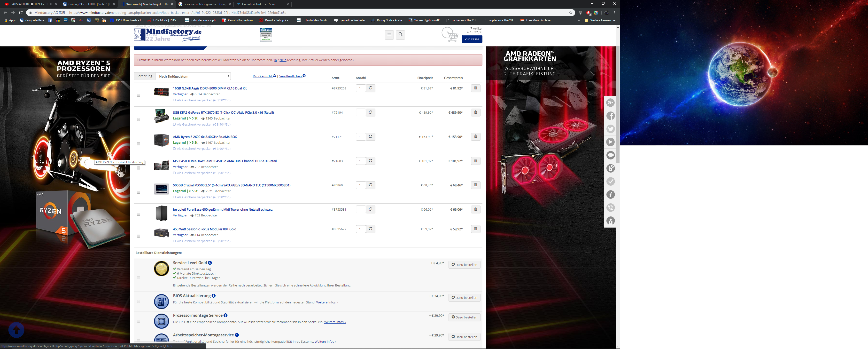Click the page vertical scrollbar thumb
The image size is (868, 349).
[617, 104]
